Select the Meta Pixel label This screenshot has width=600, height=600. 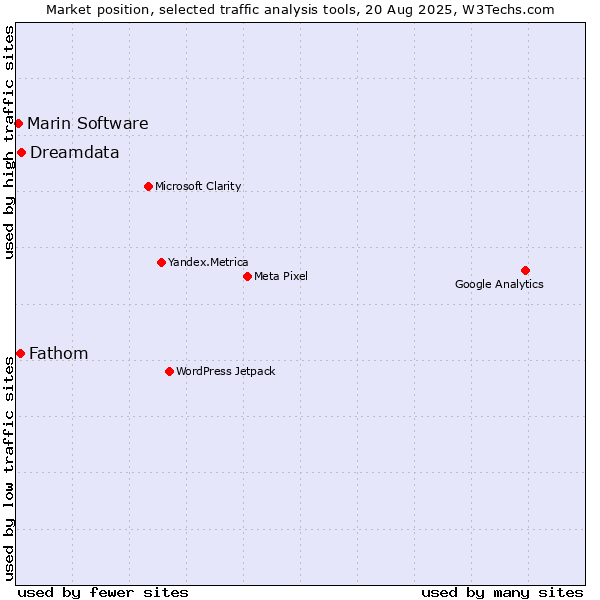coord(281,276)
